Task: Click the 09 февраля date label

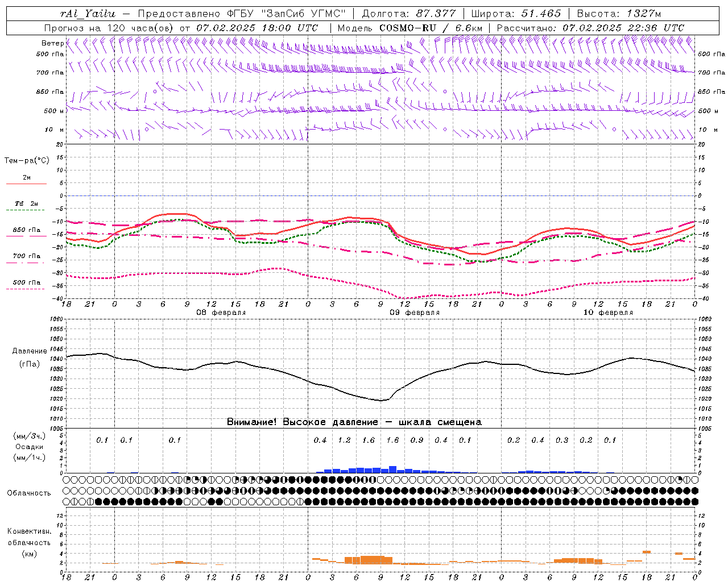Action: tap(415, 313)
